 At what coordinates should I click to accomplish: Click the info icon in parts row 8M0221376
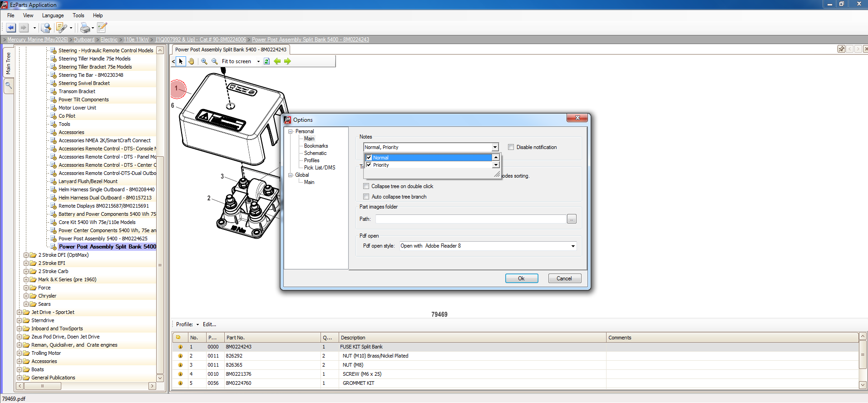click(x=180, y=374)
